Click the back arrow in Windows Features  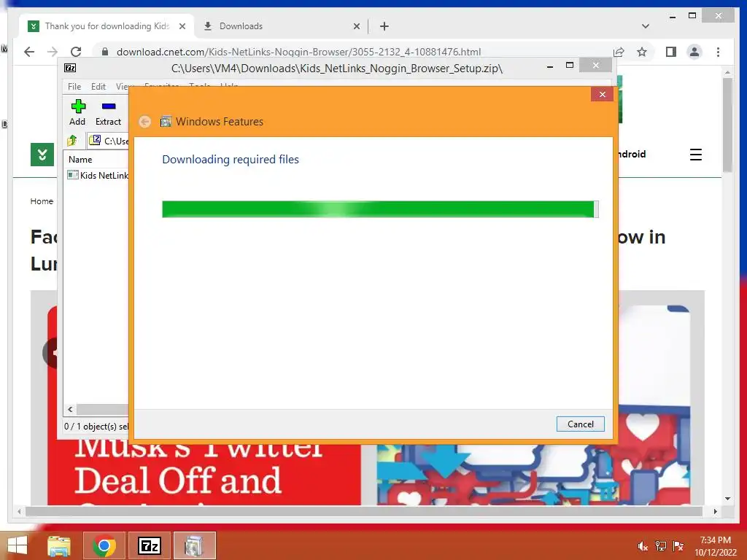coord(145,122)
